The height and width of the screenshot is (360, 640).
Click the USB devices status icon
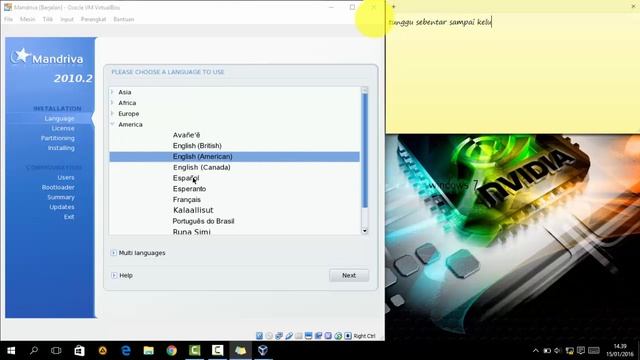point(289,336)
